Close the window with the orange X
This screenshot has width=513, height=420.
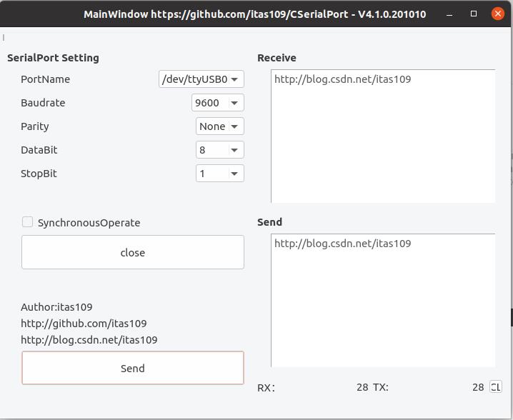[x=497, y=14]
